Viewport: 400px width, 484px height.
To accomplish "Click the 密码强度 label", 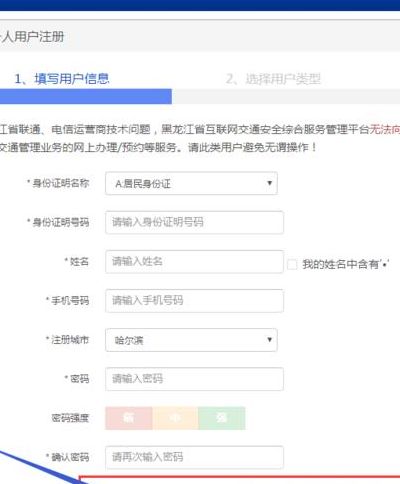I will tap(70, 418).
